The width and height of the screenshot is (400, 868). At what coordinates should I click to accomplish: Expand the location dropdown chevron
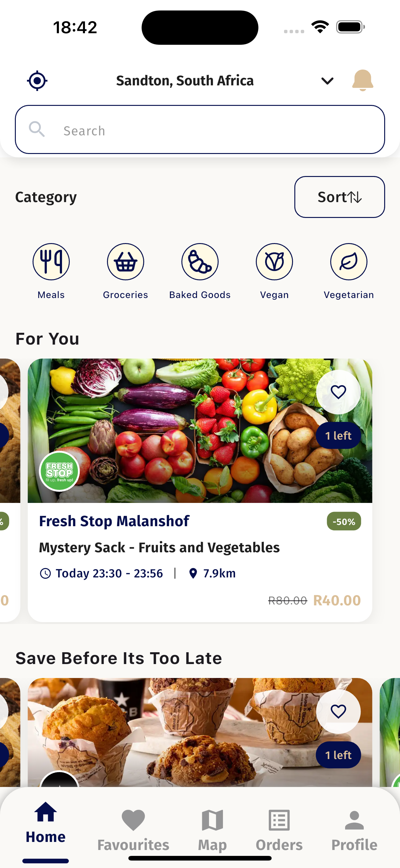pyautogui.click(x=327, y=81)
